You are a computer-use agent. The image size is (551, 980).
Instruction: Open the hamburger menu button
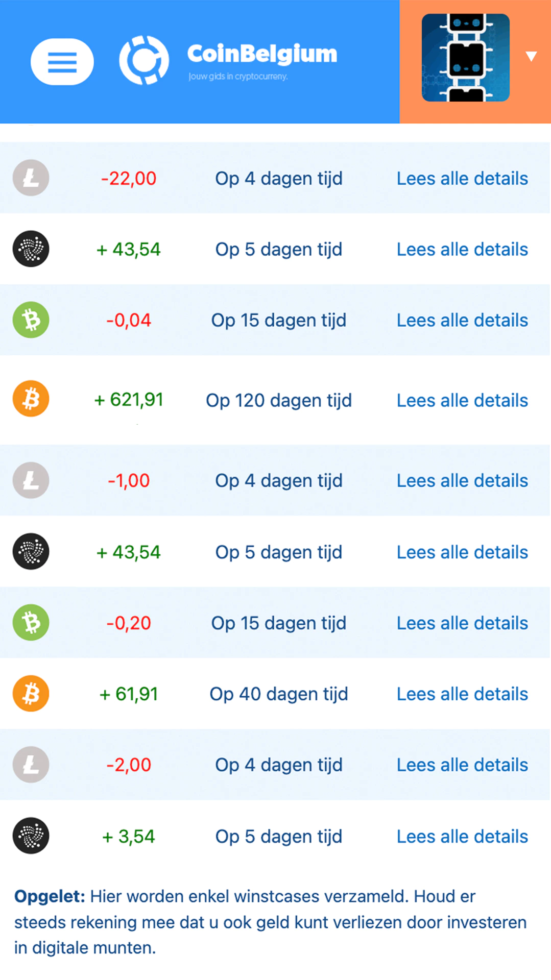pyautogui.click(x=62, y=62)
